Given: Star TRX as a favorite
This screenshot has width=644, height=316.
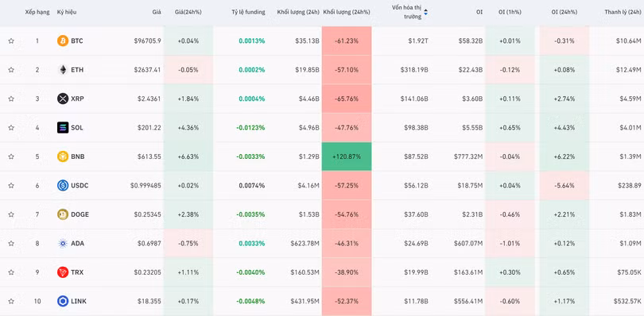Looking at the screenshot, I should [x=11, y=272].
